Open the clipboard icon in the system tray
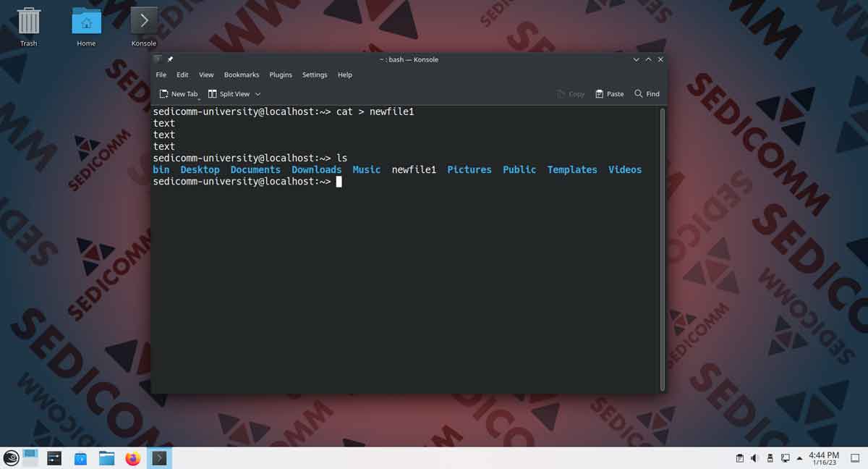Screen dimensions: 868x469 740,457
